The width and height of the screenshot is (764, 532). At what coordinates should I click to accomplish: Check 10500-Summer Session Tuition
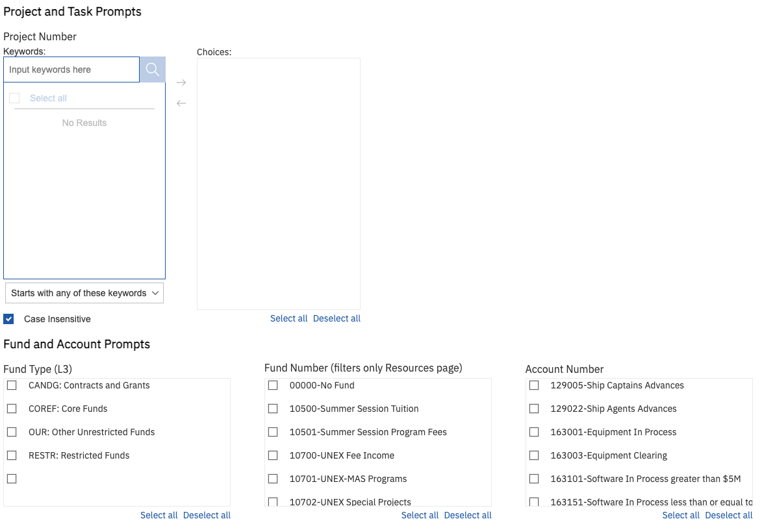coord(273,409)
